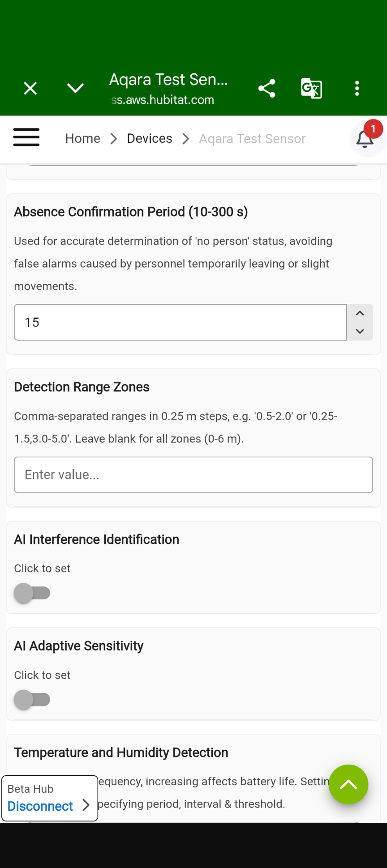Open the hamburger navigation menu
The width and height of the screenshot is (387, 868).
(26, 137)
